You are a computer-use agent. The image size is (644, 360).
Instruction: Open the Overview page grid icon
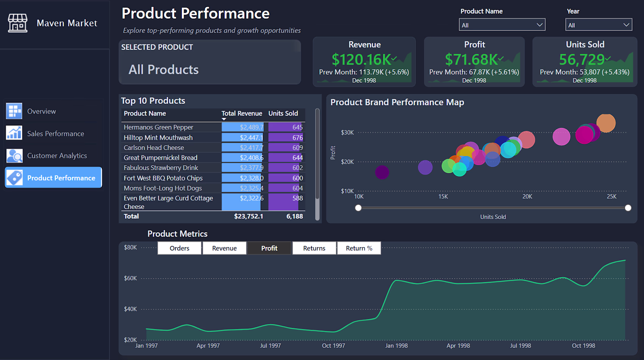(14, 111)
